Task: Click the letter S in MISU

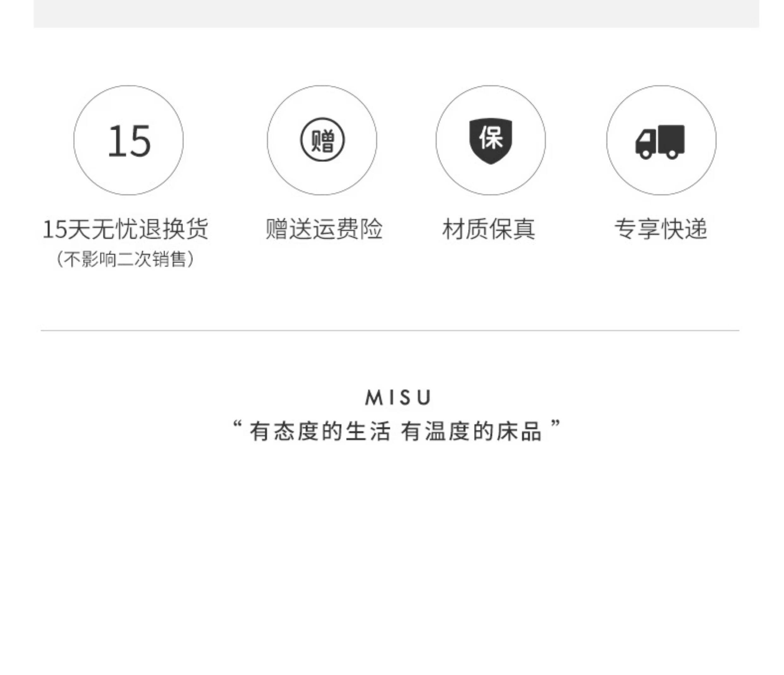Action: pos(405,398)
